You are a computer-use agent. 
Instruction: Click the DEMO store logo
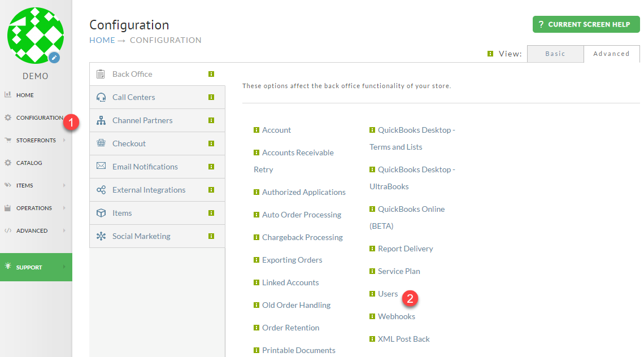pyautogui.click(x=36, y=36)
